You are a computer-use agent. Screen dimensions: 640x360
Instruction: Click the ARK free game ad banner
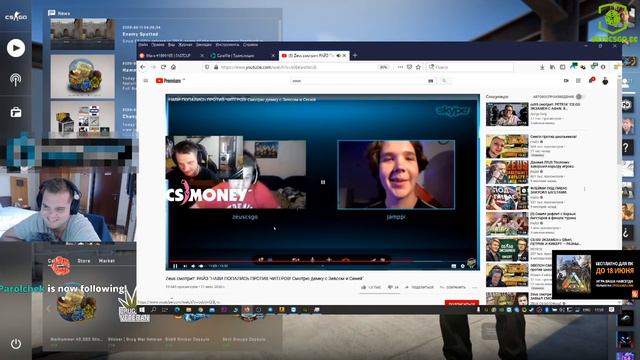[596, 274]
